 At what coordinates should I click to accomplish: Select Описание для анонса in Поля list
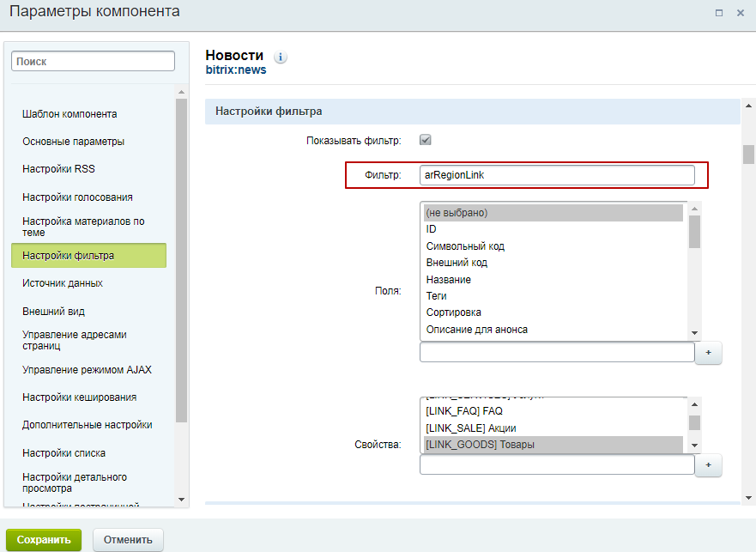click(x=553, y=330)
